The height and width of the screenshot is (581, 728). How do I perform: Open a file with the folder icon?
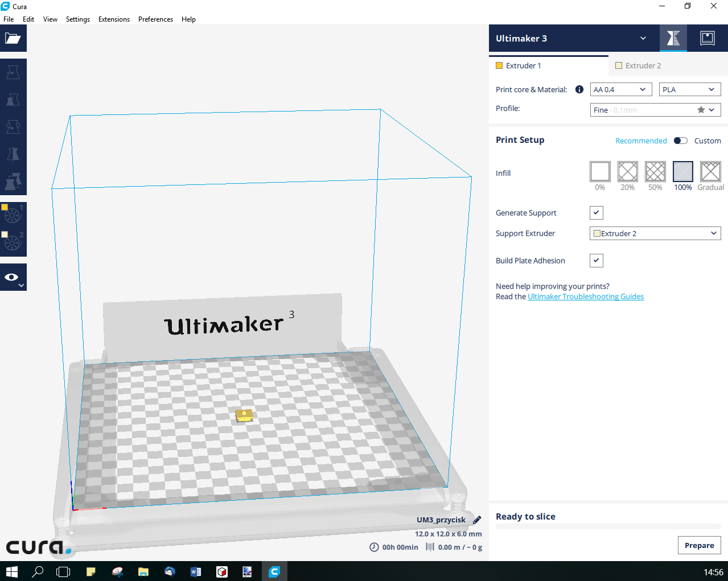(13, 38)
